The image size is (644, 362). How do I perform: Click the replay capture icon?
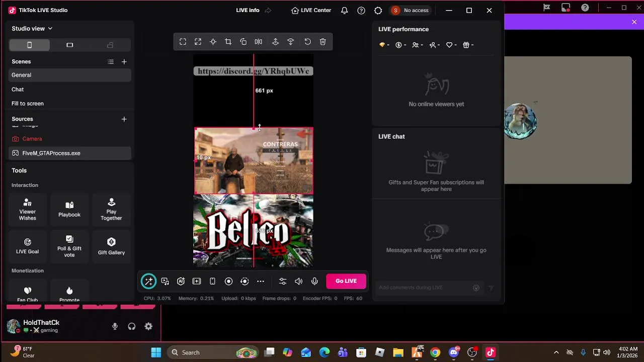tap(245, 281)
